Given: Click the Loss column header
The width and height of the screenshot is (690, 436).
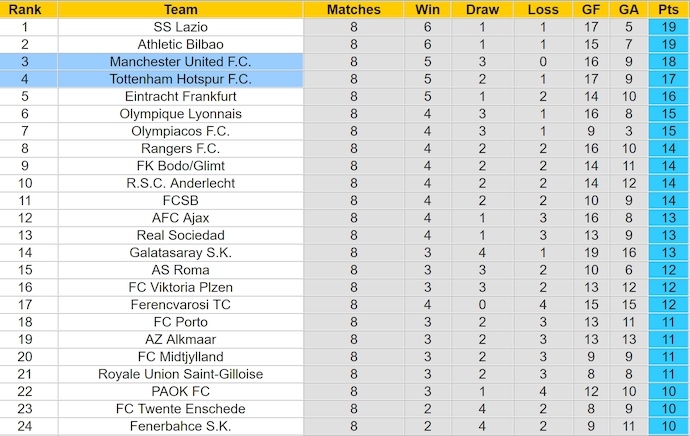Looking at the screenshot, I should [542, 9].
